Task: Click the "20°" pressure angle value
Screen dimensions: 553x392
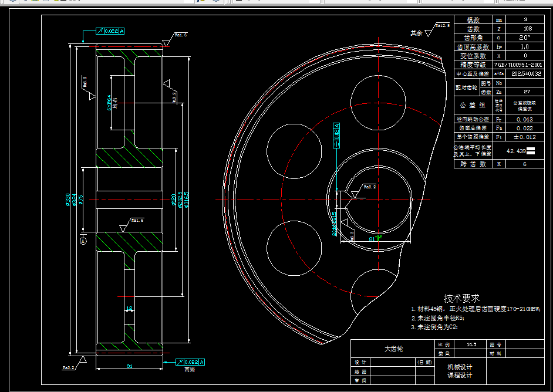Action: (525, 38)
